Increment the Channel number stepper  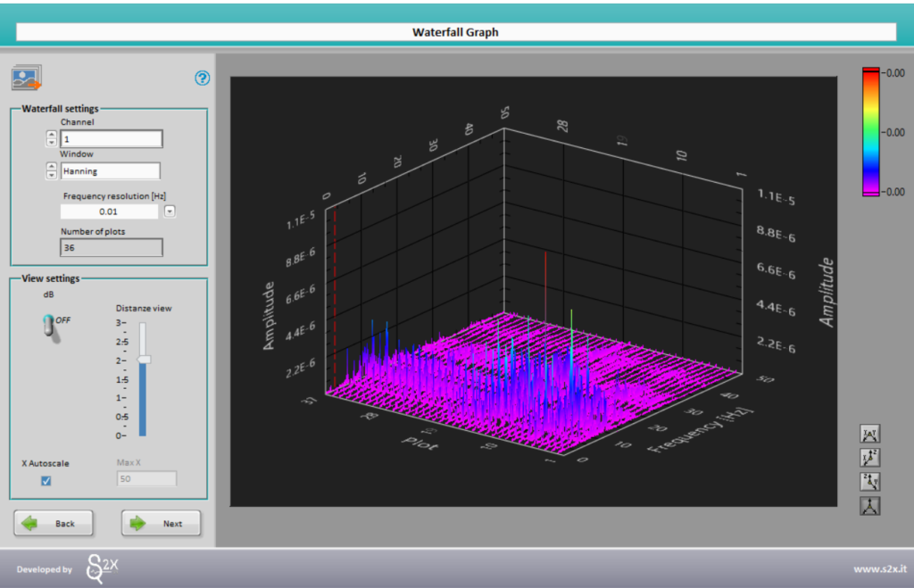click(x=51, y=135)
